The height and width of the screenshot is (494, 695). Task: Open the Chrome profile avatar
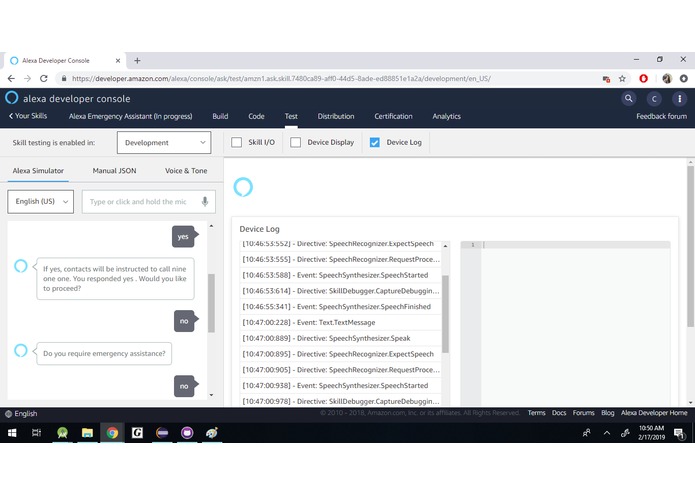(x=667, y=78)
